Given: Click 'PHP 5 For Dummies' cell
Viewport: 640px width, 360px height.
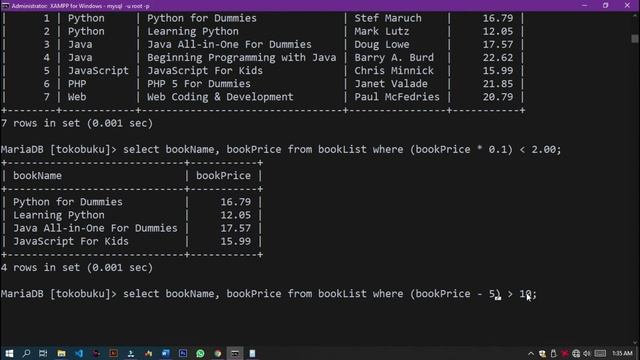Looking at the screenshot, I should pos(199,84).
